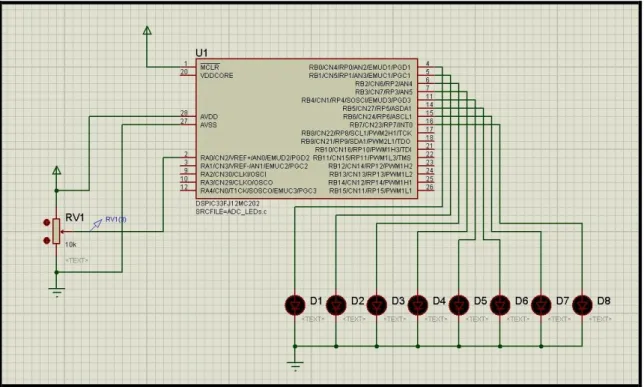Click the 10k value of RV1
644x387 pixels.
[71, 244]
